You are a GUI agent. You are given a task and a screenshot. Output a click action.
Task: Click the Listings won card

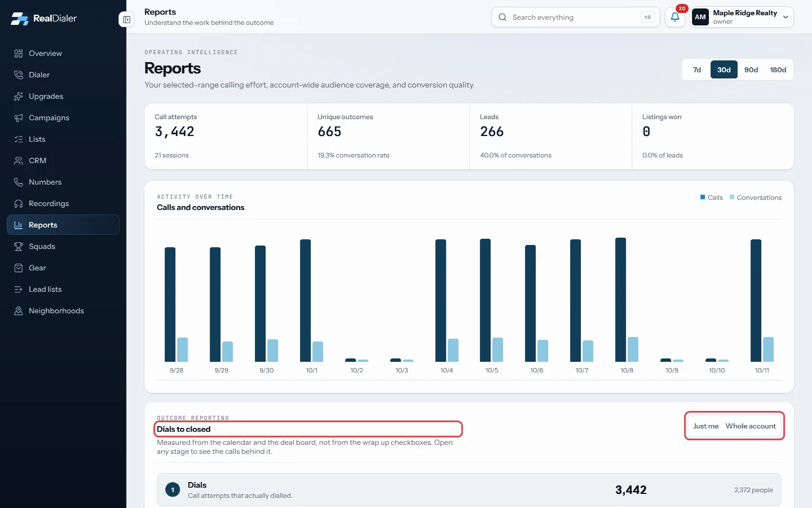713,136
